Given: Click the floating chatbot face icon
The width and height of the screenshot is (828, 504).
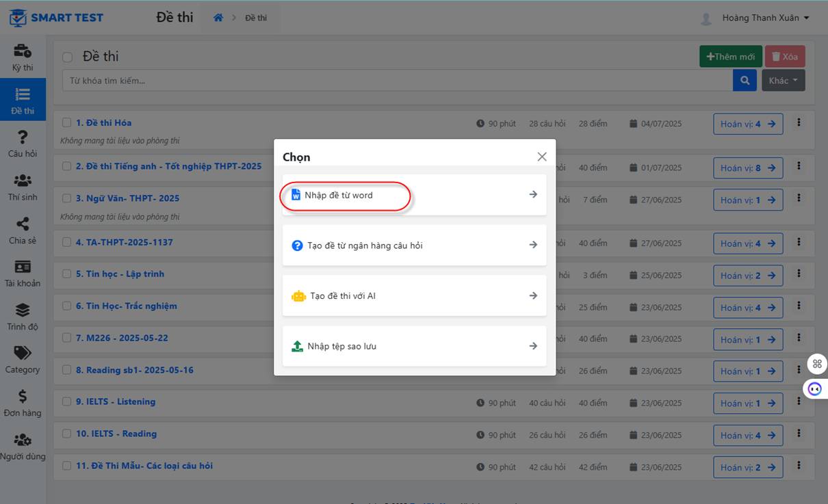Looking at the screenshot, I should pos(815,389).
